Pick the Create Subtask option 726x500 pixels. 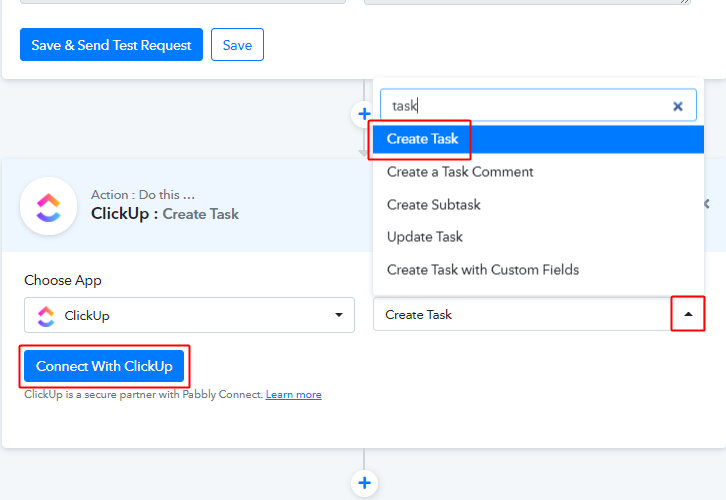click(x=538, y=205)
